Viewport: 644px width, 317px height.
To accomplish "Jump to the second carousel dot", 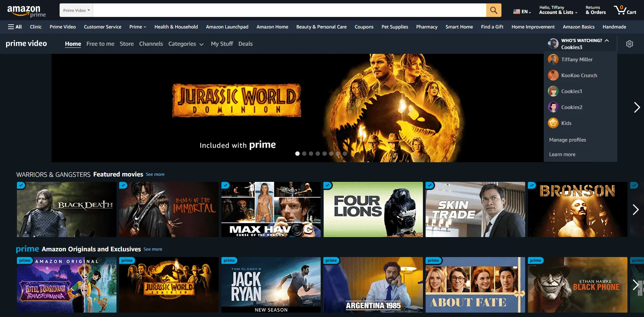I will [x=304, y=153].
